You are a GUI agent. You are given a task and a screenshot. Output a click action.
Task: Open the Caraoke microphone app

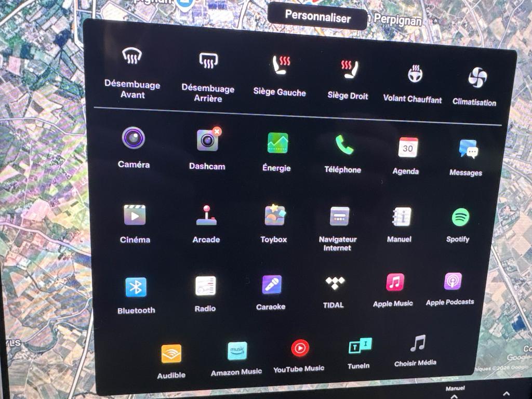[x=272, y=285]
